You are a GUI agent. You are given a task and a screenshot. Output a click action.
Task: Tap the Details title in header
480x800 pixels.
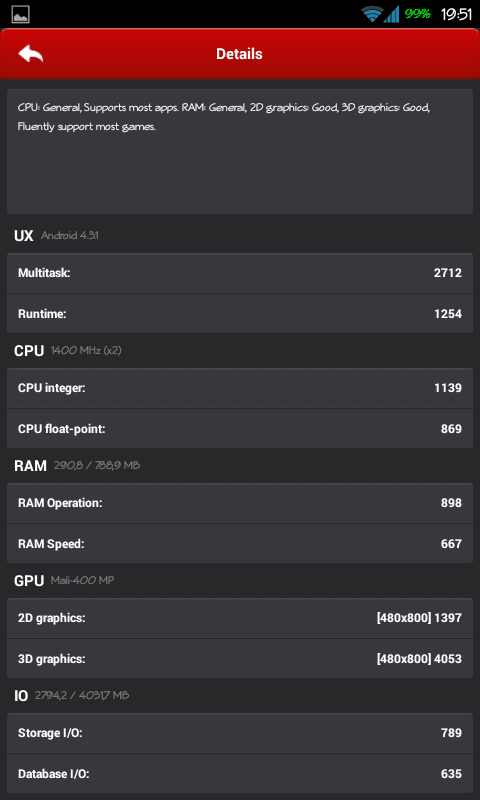(x=239, y=54)
